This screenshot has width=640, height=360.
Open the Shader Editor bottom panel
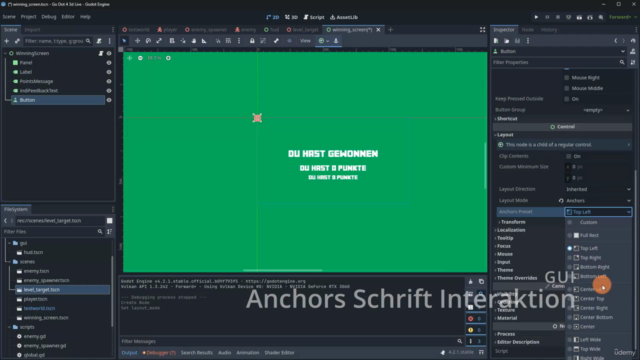click(279, 353)
